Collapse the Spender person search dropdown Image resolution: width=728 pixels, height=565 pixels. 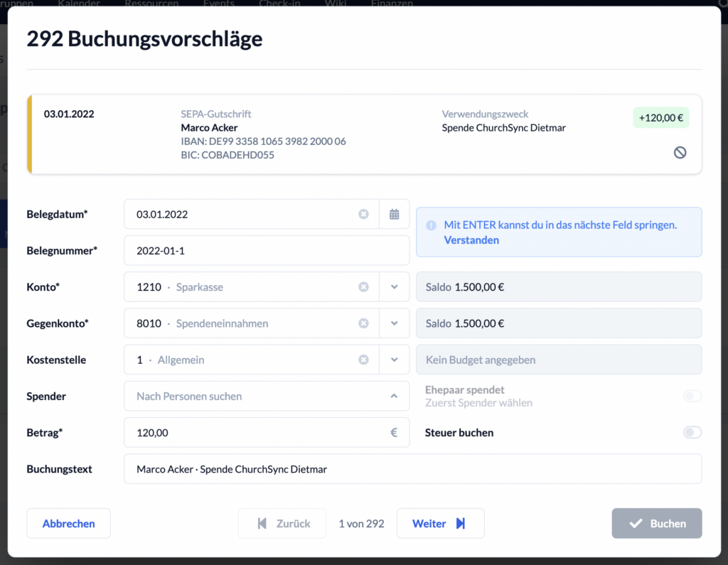point(394,396)
